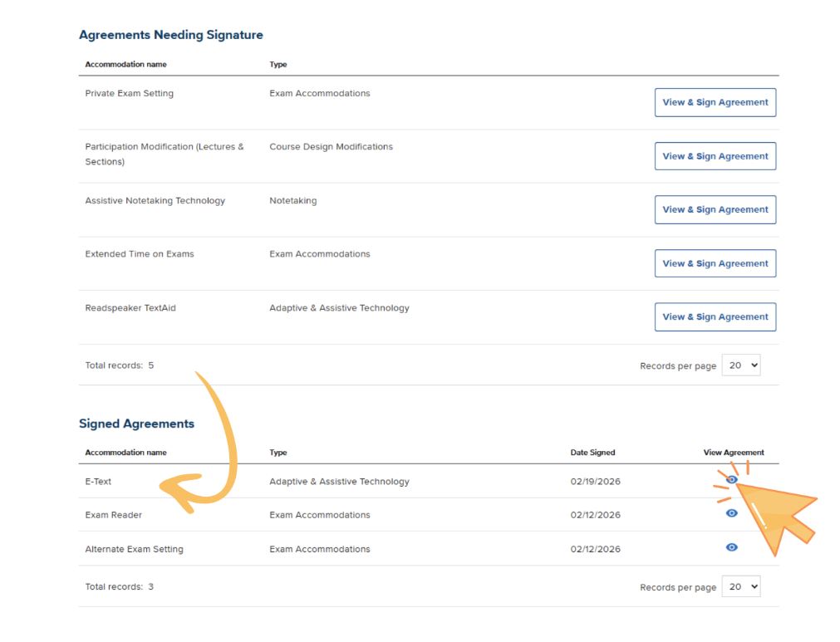Sign the Private Exam Setting agreement

715,102
